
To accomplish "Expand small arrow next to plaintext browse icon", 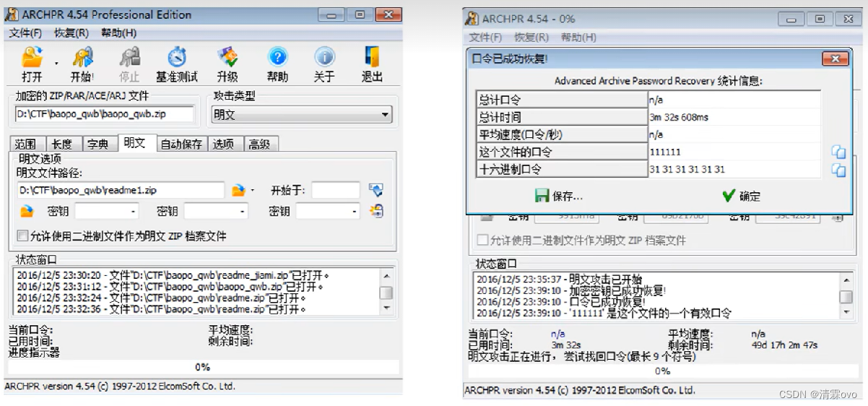I will coord(252,191).
